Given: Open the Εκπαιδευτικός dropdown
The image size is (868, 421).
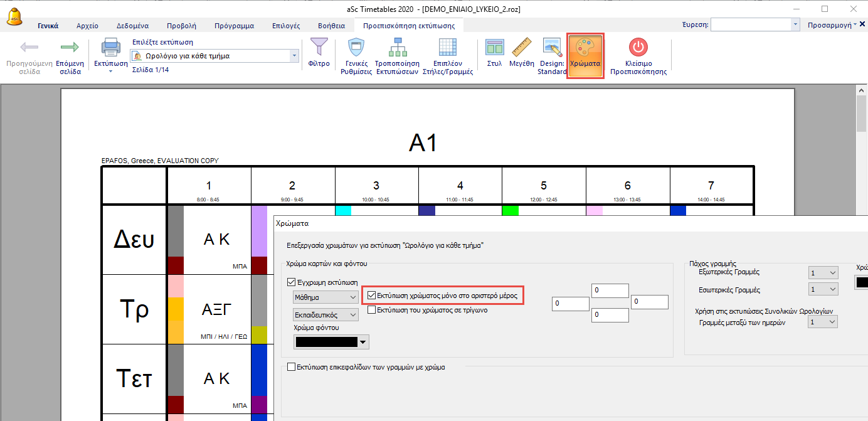Looking at the screenshot, I should pos(325,314).
